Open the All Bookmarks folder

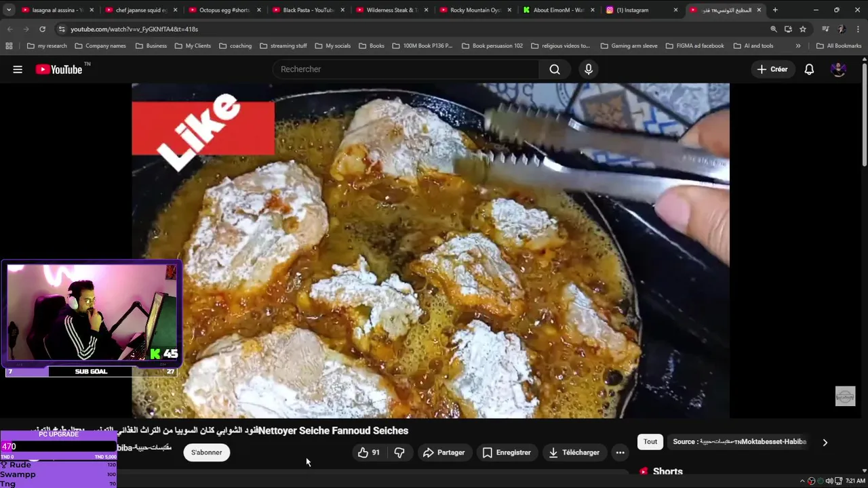[x=839, y=46]
